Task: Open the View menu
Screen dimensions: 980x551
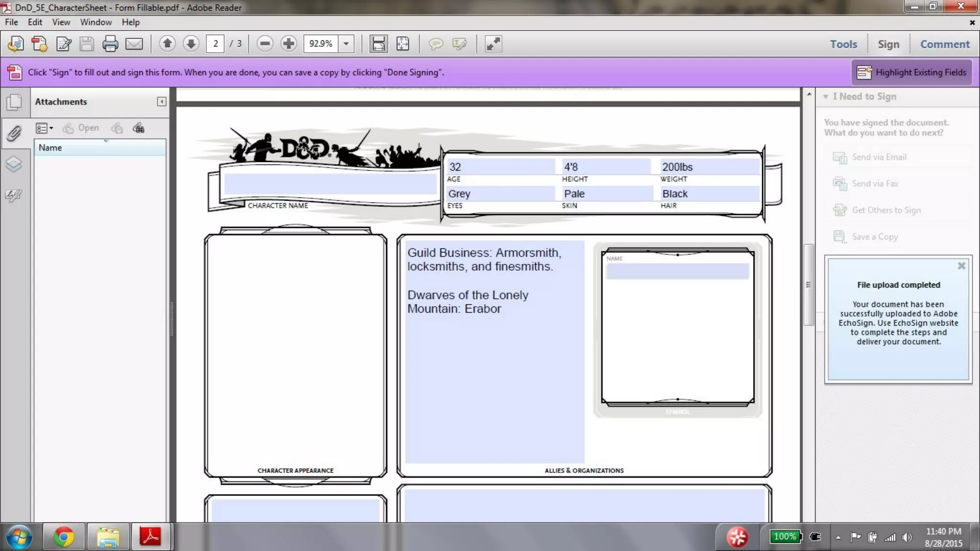Action: point(61,22)
